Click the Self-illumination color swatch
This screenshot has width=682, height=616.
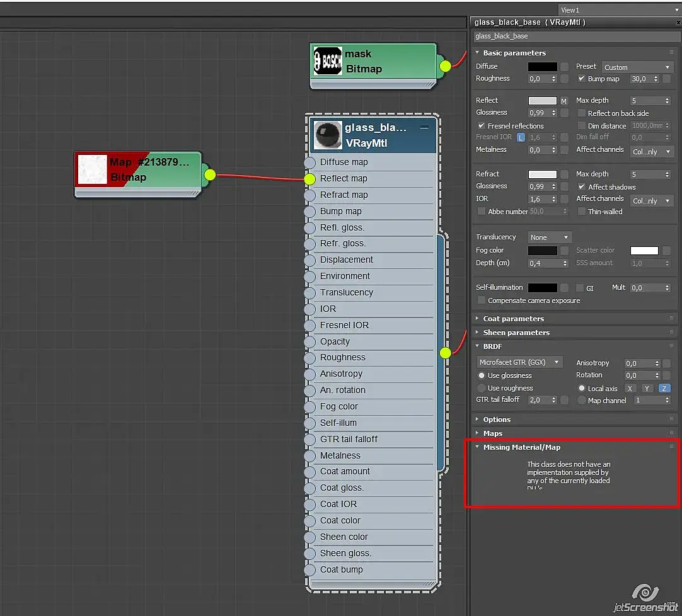[x=542, y=288]
